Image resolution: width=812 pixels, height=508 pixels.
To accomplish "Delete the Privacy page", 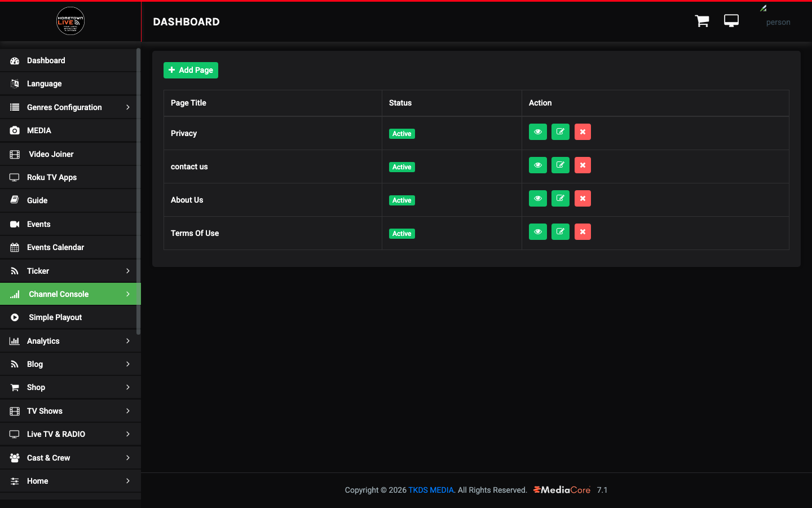I will 582,132.
